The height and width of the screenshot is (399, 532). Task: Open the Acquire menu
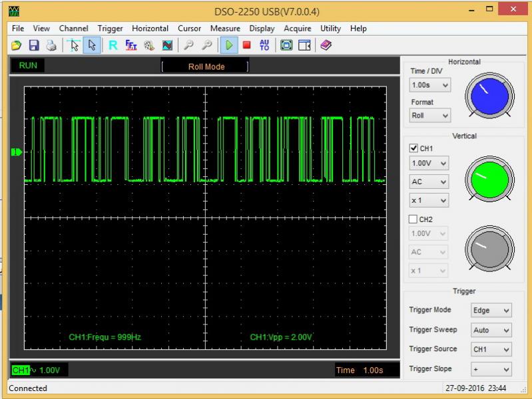pos(298,29)
